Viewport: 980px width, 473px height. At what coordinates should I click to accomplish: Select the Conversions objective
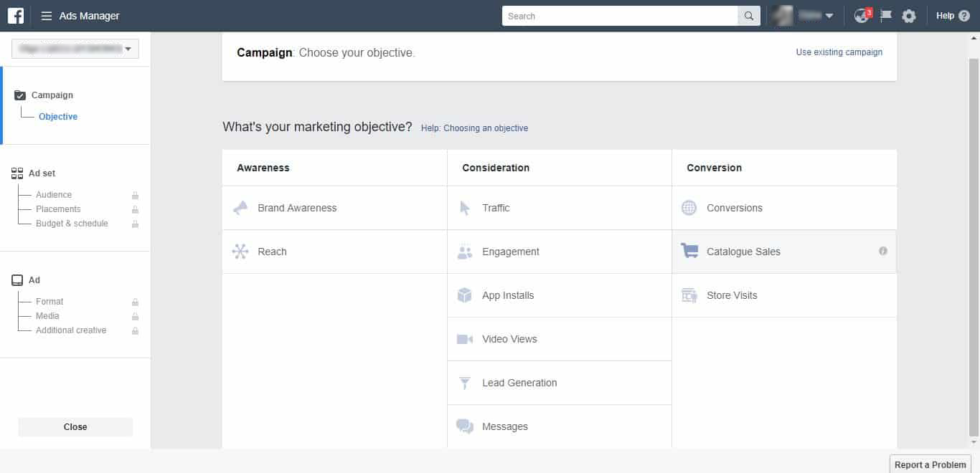[784, 208]
